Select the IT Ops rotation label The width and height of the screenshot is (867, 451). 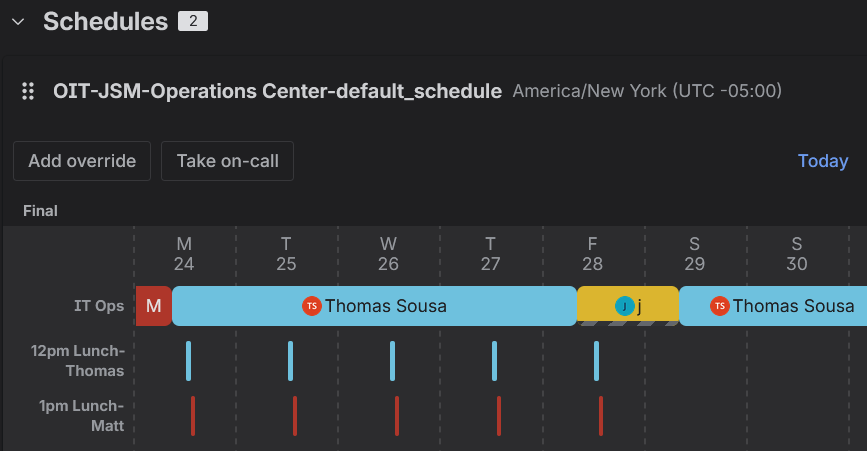[99, 306]
